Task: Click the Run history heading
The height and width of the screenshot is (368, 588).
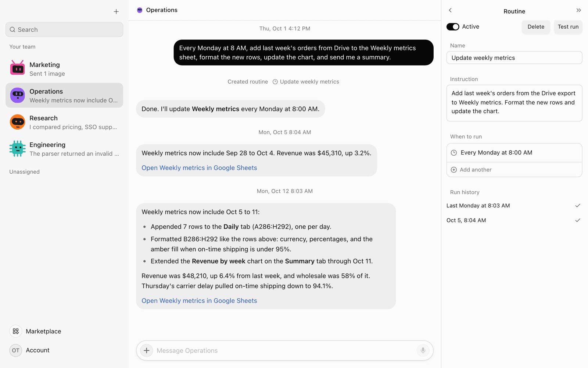Action: tap(465, 192)
